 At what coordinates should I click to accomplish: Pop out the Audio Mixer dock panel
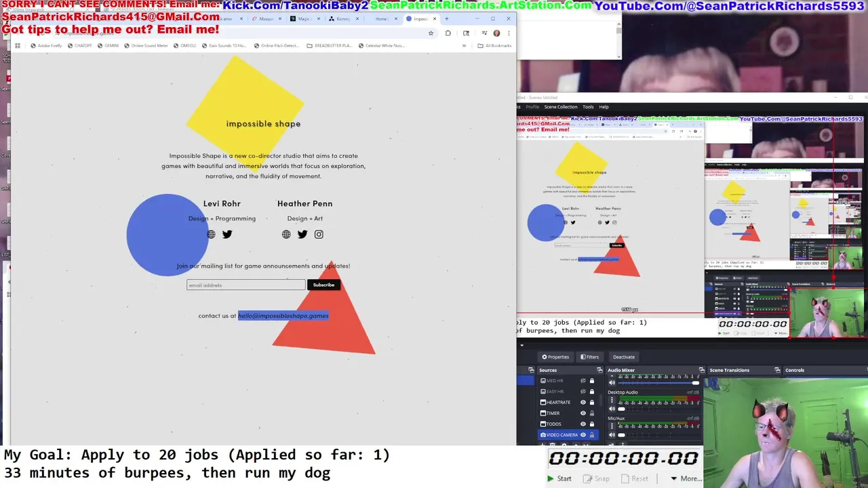[x=702, y=370]
